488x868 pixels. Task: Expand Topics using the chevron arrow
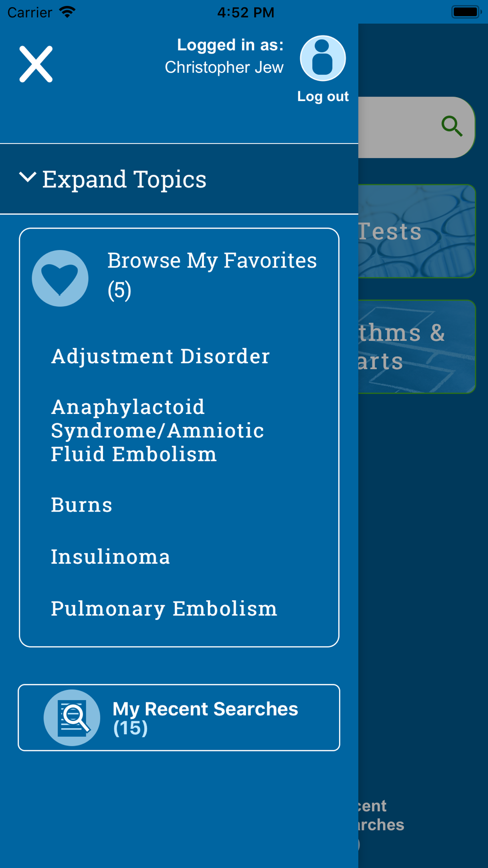[27, 177]
